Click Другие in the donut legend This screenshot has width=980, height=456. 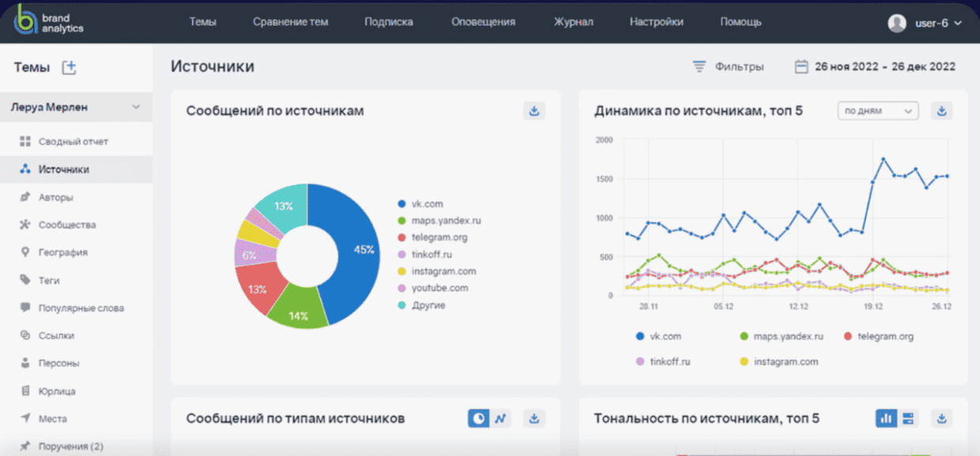pos(422,305)
